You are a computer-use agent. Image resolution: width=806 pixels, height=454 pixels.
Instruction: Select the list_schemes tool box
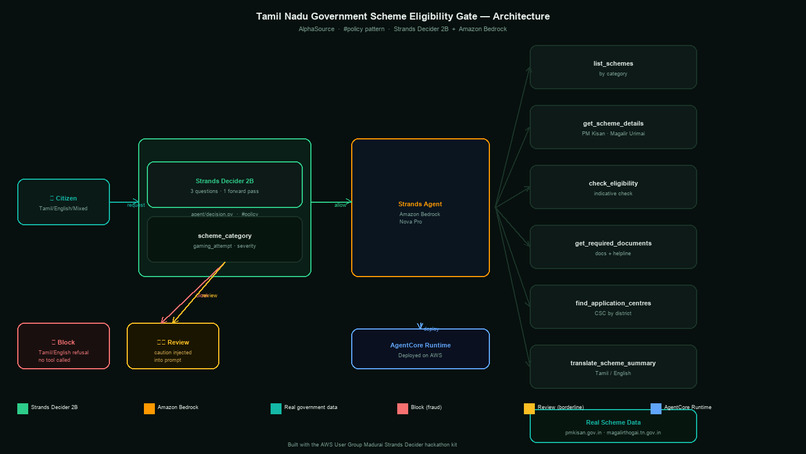(x=613, y=67)
